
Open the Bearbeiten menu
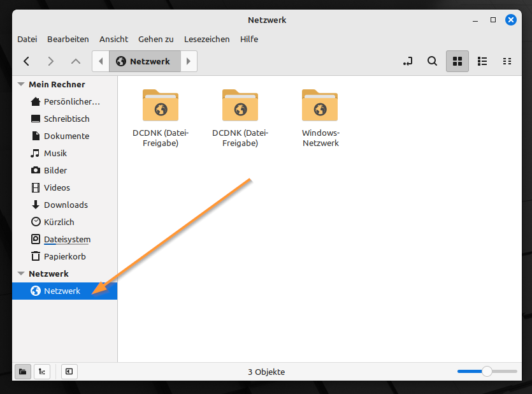click(68, 40)
